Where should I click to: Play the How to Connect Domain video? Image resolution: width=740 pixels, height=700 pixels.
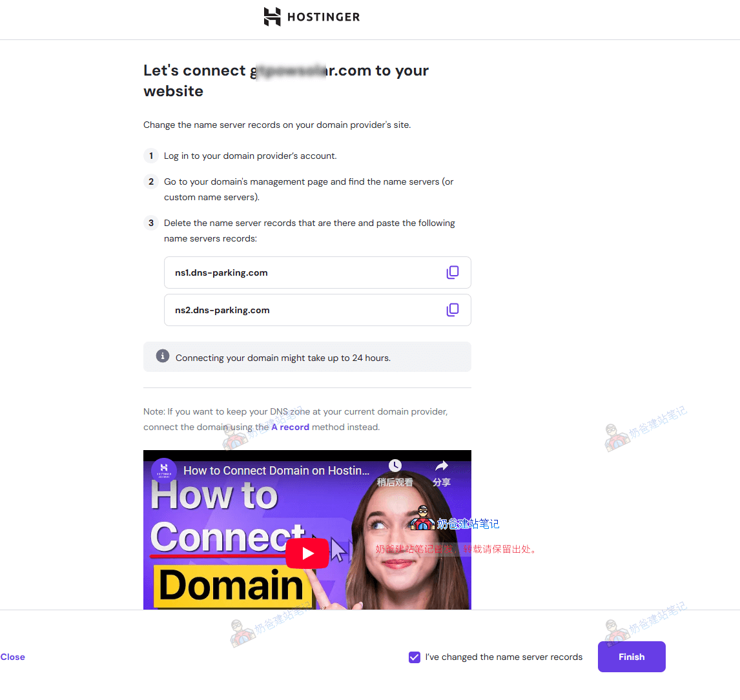click(307, 553)
